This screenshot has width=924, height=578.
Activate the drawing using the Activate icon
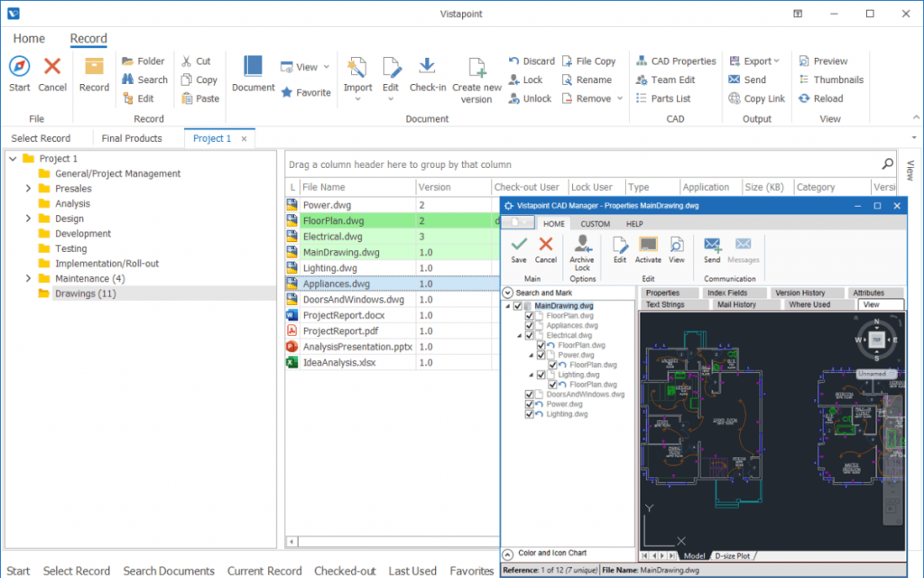pos(648,248)
